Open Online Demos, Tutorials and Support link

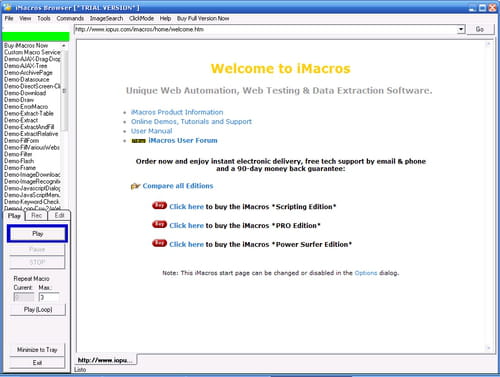tap(191, 122)
